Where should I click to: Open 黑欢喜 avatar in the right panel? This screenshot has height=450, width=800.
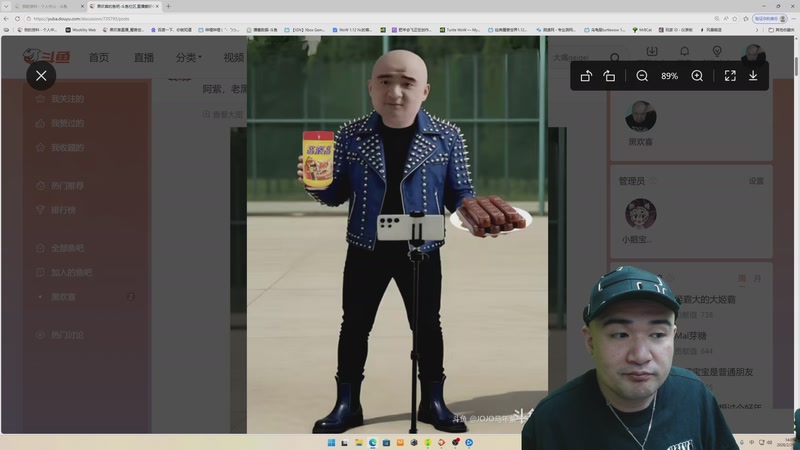[x=640, y=116]
